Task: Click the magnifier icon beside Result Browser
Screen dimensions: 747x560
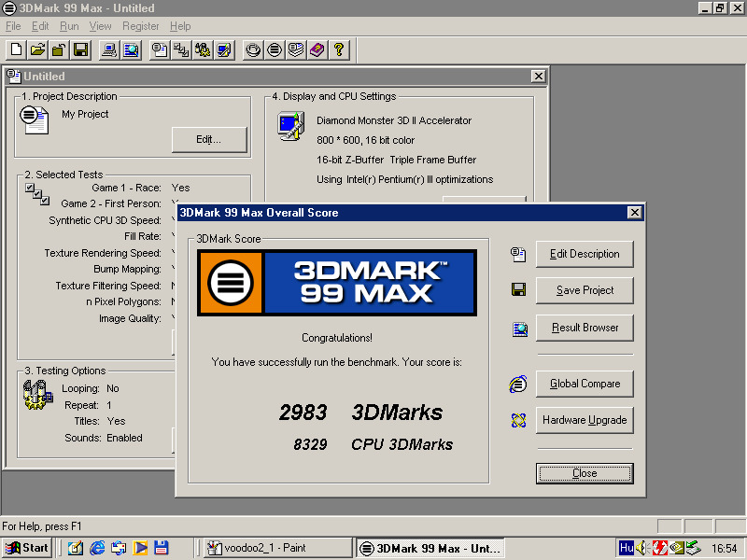Action: (x=519, y=329)
